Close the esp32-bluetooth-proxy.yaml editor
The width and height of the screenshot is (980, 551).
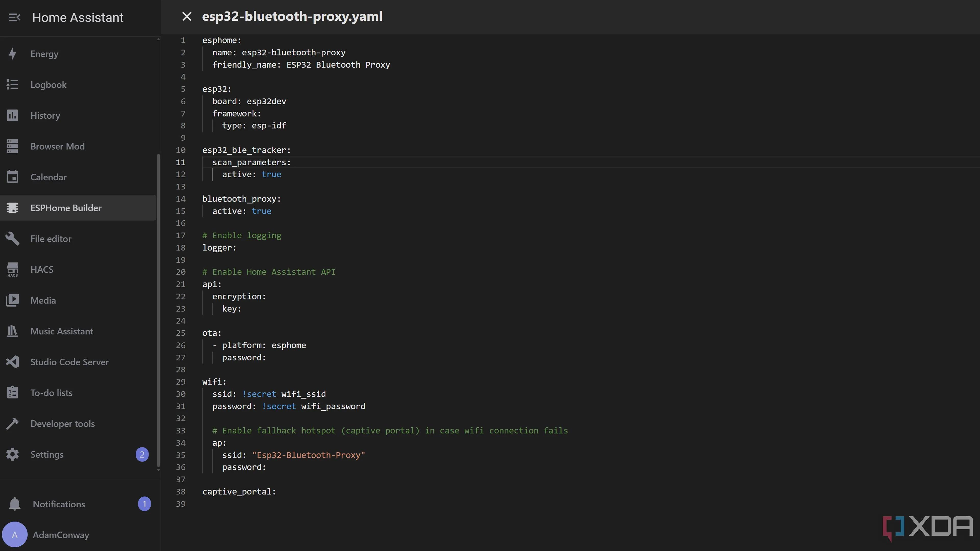click(x=186, y=16)
